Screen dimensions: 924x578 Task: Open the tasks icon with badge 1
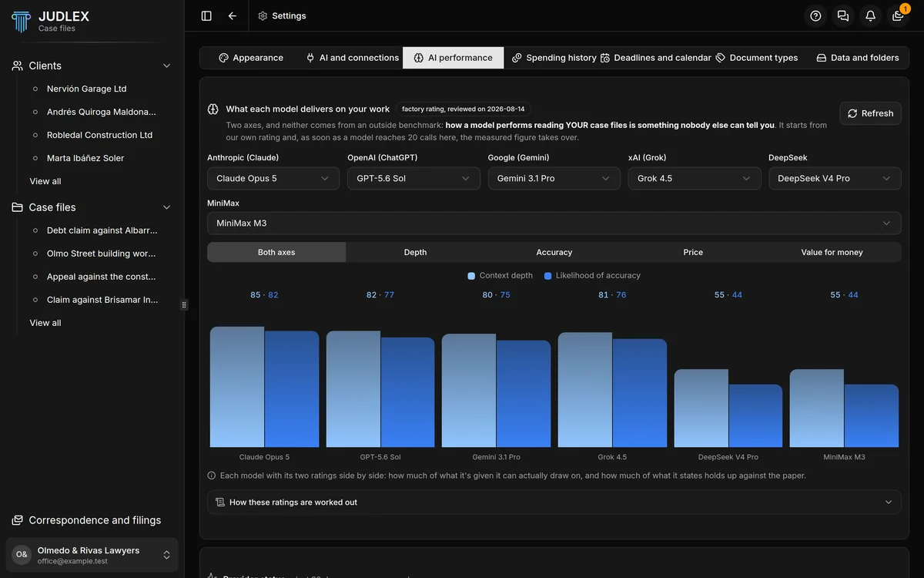coord(898,15)
